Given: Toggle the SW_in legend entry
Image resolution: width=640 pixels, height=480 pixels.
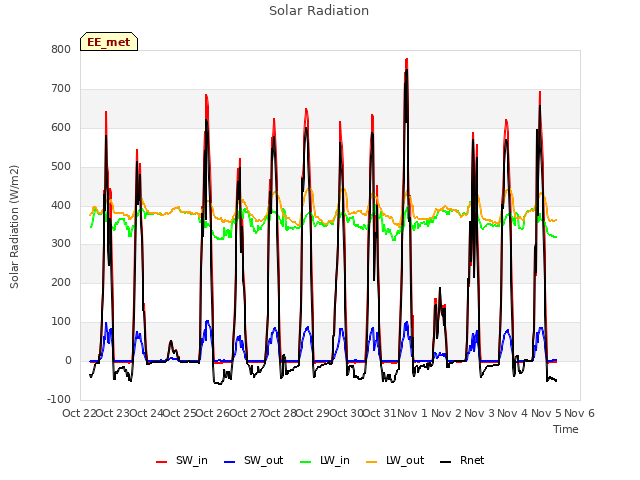Looking at the screenshot, I should (x=182, y=460).
